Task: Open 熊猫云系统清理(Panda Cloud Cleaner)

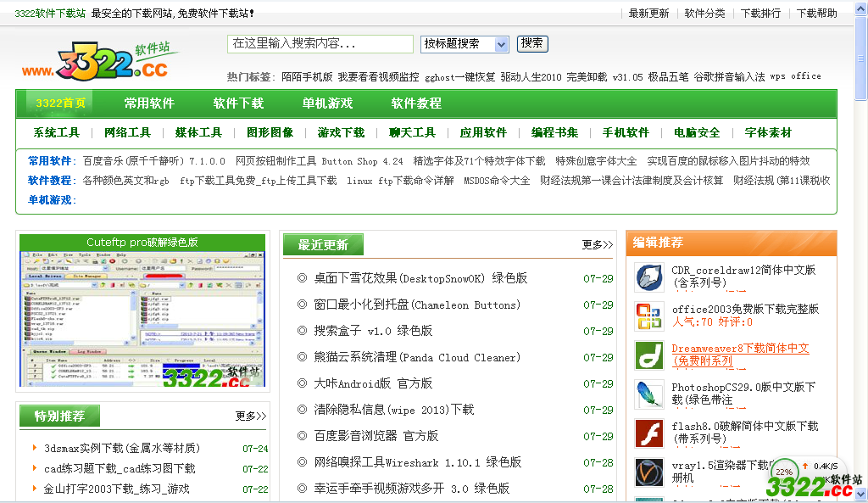Action: click(x=417, y=357)
